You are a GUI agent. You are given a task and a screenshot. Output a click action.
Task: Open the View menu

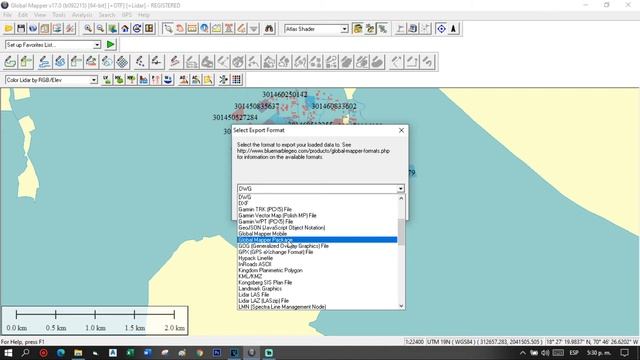(40, 15)
